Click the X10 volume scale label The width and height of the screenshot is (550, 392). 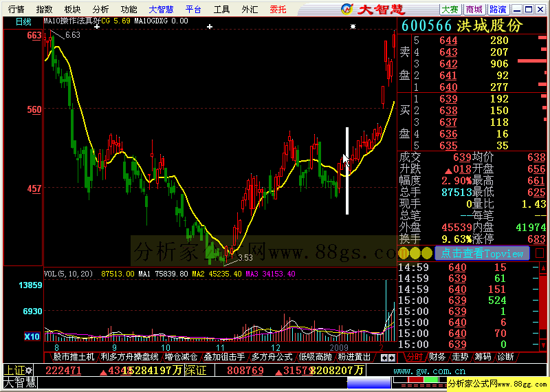click(x=32, y=336)
